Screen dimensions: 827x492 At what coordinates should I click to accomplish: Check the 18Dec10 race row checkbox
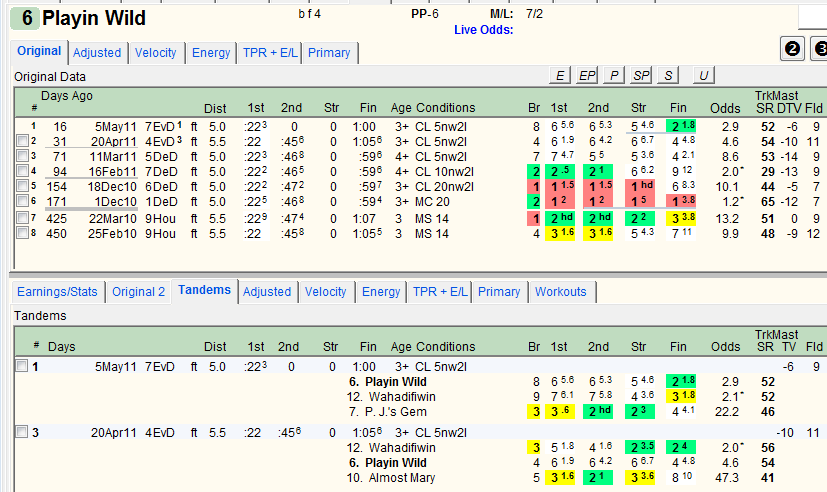pyautogui.click(x=22, y=186)
